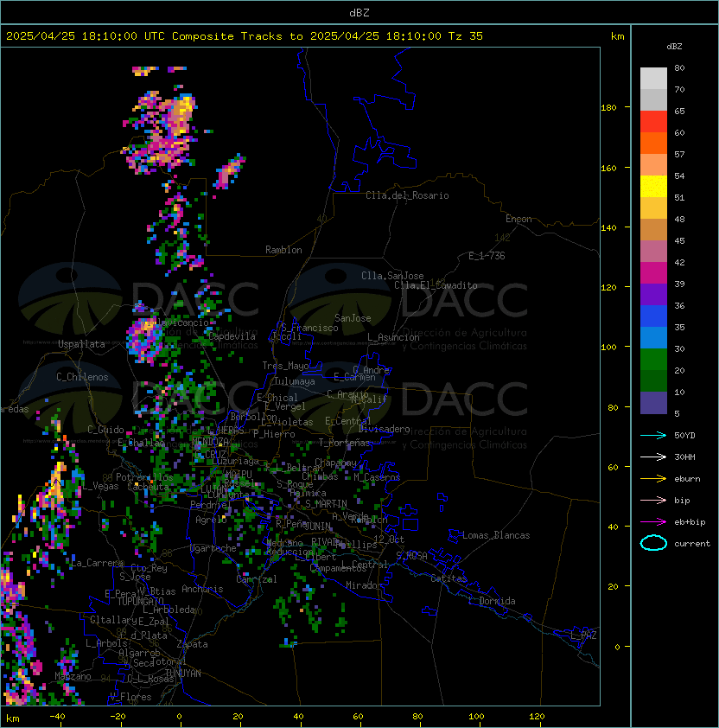Pick the slate swatch between 10 and 5
Screen dimensions: 719x728
click(x=653, y=403)
